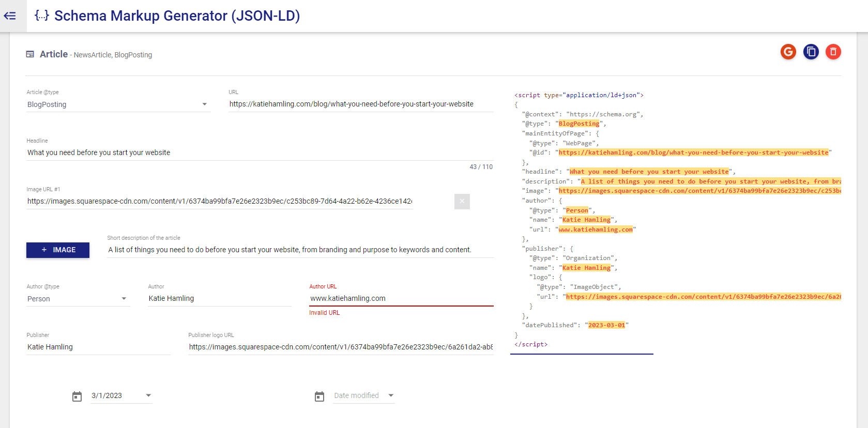Edit the Image URL #1 field
The image size is (868, 428).
tap(220, 201)
